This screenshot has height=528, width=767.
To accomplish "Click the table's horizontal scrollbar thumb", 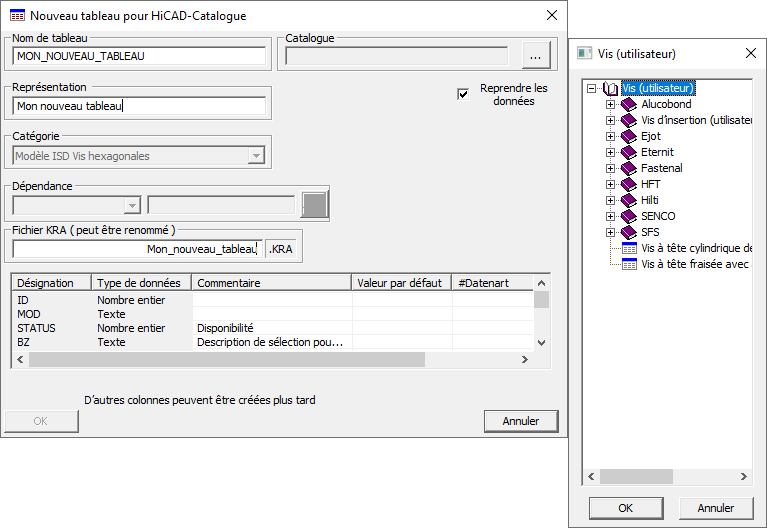I will click(x=227, y=360).
